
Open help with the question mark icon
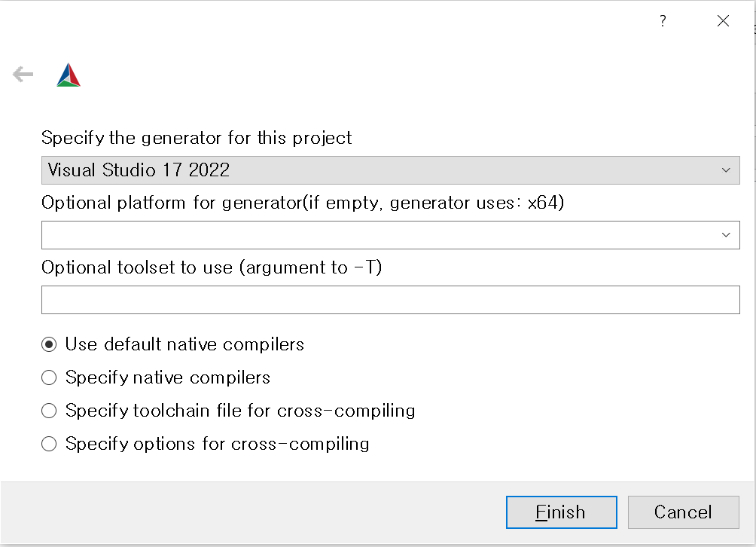pyautogui.click(x=663, y=21)
